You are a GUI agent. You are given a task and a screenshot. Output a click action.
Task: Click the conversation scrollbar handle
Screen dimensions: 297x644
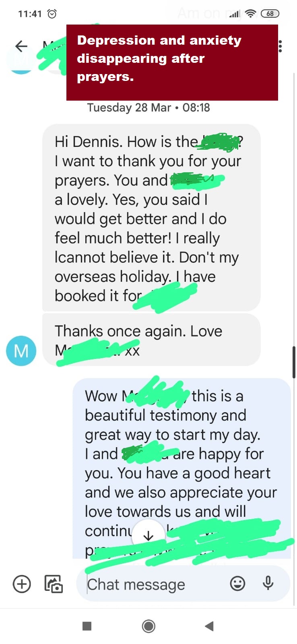click(x=294, y=361)
